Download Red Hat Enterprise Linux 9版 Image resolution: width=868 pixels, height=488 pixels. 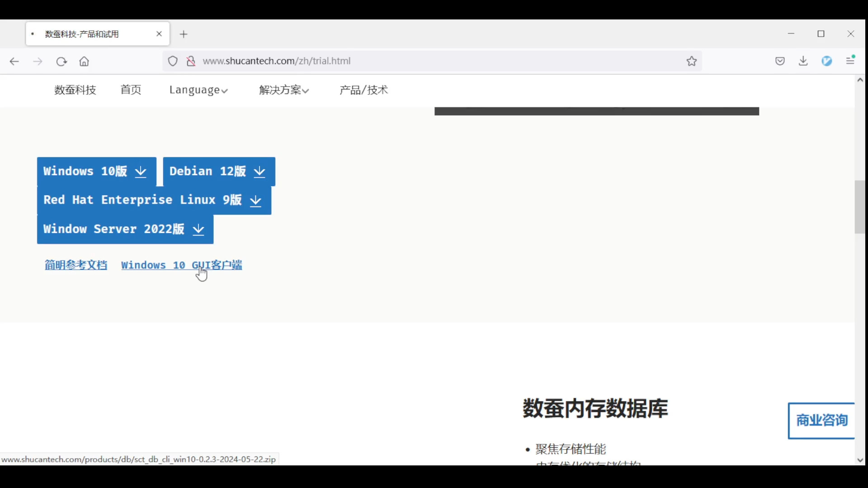click(154, 200)
